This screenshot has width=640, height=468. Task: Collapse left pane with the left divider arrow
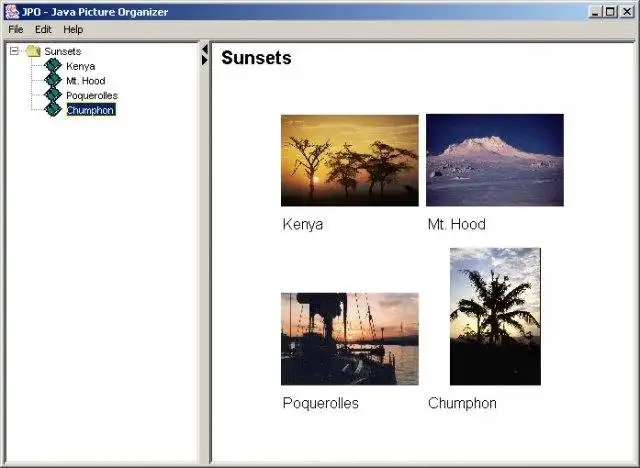pos(205,49)
